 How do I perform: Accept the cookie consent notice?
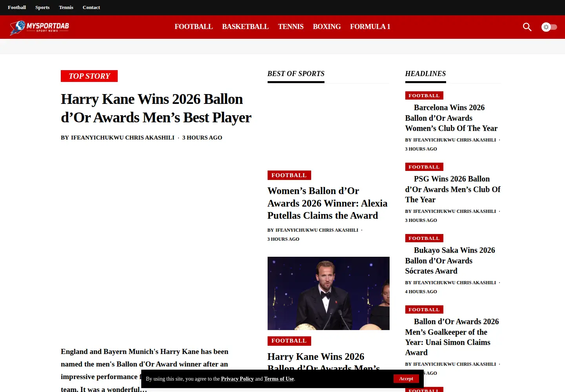(406, 379)
